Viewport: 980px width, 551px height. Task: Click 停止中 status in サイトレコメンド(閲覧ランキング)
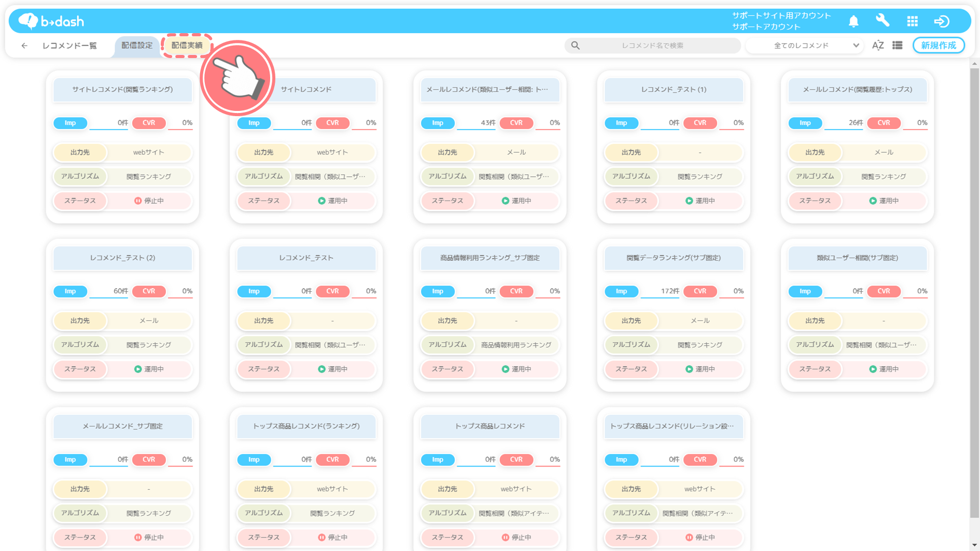pyautogui.click(x=149, y=201)
